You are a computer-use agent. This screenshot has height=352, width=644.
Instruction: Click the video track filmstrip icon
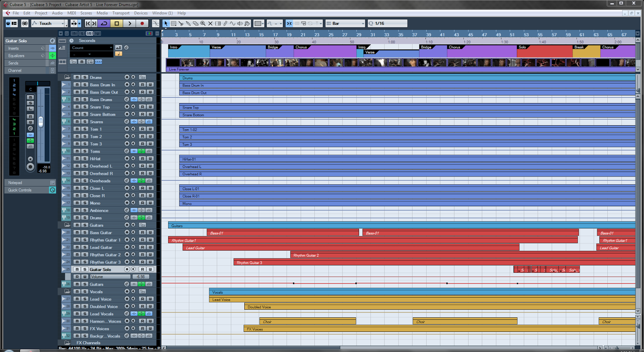click(62, 62)
